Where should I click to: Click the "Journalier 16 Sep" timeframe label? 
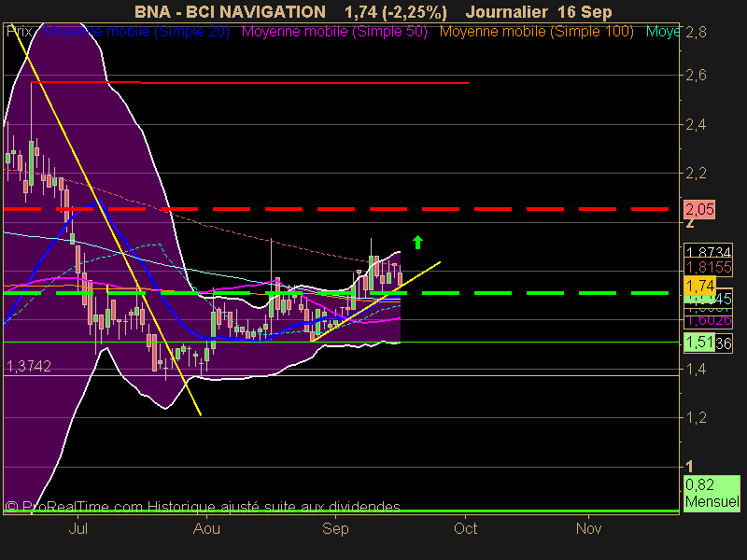click(x=539, y=12)
